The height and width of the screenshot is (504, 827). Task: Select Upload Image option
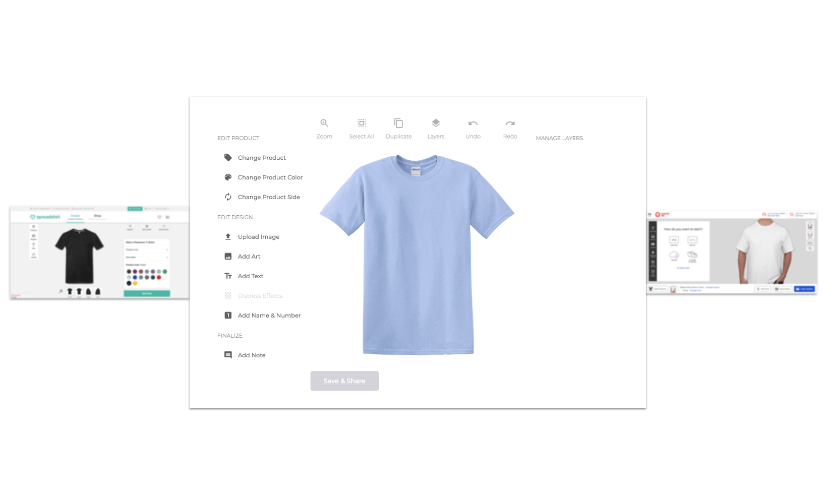[x=252, y=237]
